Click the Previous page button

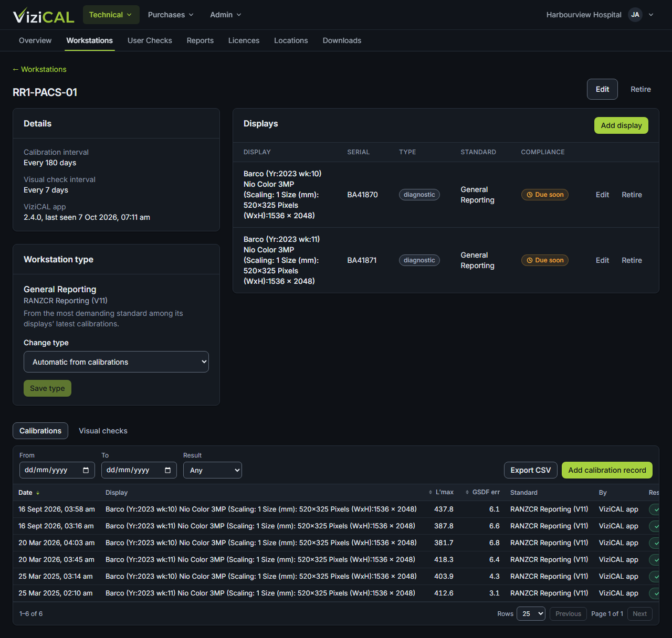click(x=568, y=614)
